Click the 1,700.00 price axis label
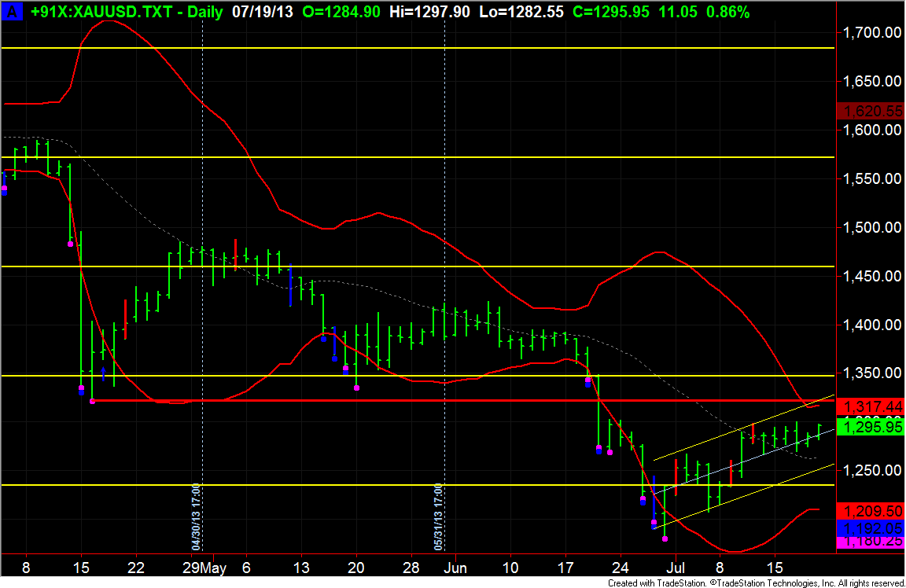 [x=872, y=32]
